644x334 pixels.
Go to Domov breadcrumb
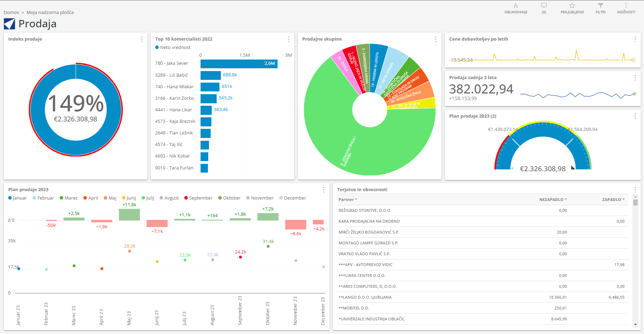coord(12,12)
